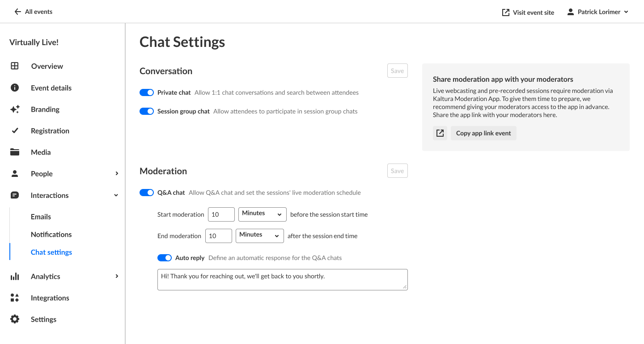
Task: Toggle the Private chat switch
Action: (x=147, y=92)
